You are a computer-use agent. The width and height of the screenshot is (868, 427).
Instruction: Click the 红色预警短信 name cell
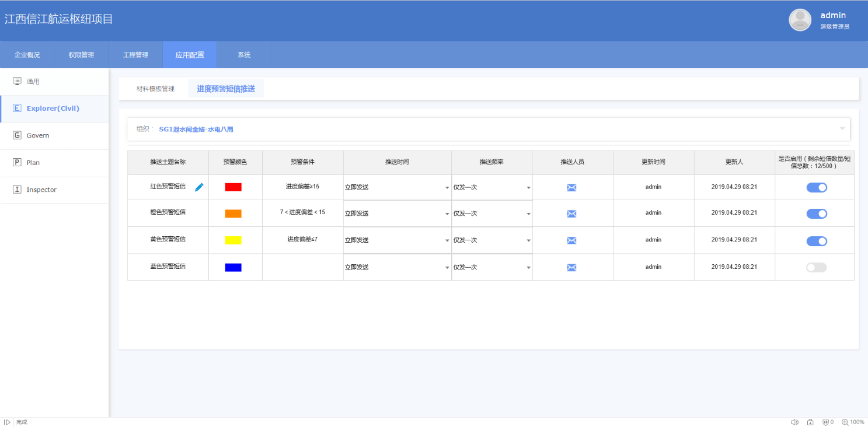coord(168,187)
